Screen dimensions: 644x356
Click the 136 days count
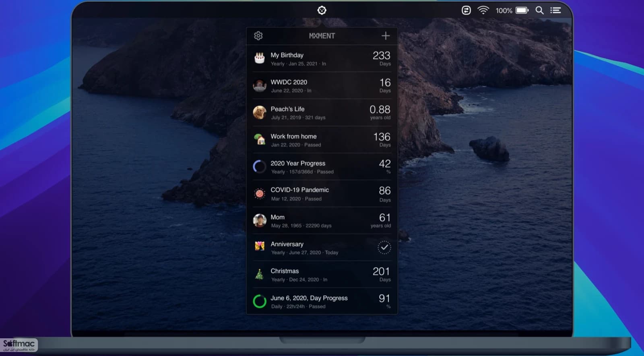[x=382, y=137]
